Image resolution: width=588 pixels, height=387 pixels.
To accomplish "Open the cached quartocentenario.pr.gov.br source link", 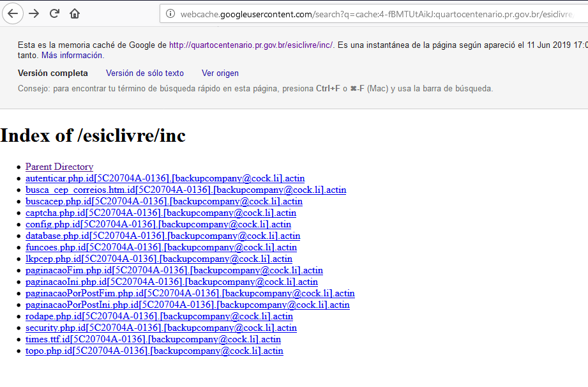I will pyautogui.click(x=250, y=45).
